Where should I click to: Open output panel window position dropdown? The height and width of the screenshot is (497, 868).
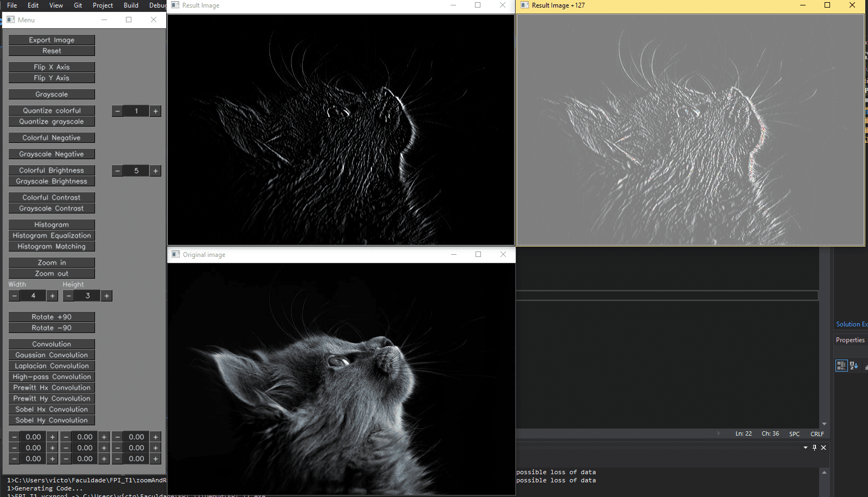coord(805,448)
